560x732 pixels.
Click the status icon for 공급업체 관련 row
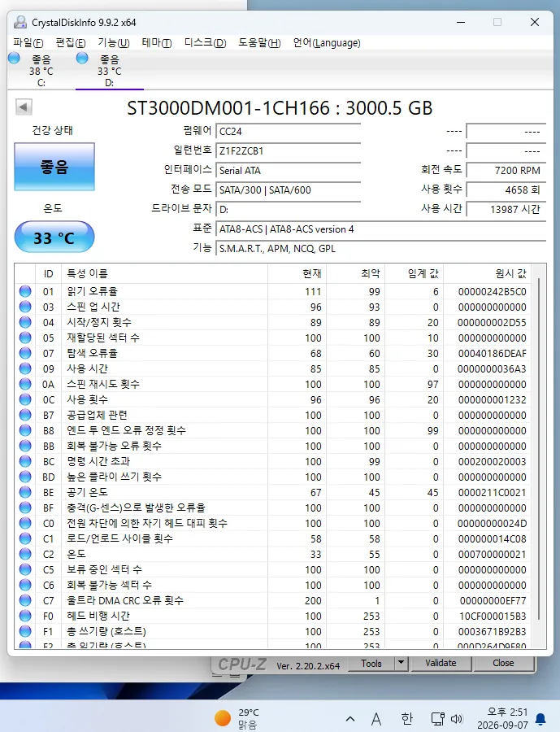pyautogui.click(x=25, y=415)
